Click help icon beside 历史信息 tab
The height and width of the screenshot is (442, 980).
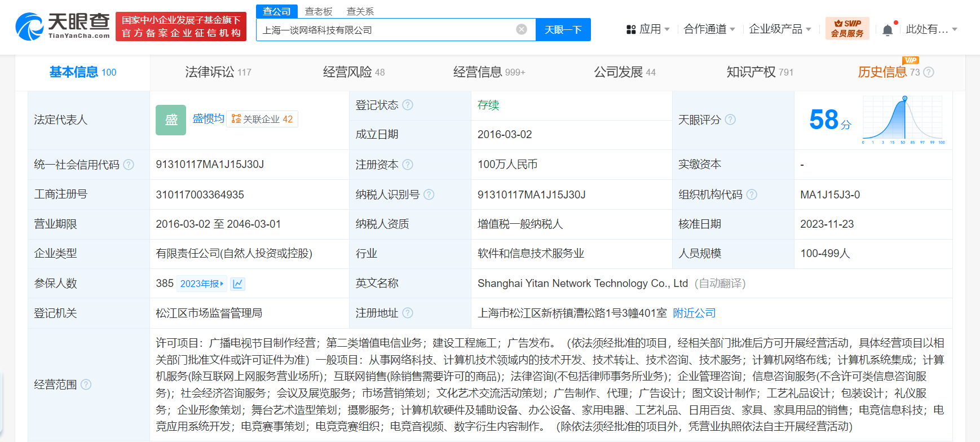point(929,72)
